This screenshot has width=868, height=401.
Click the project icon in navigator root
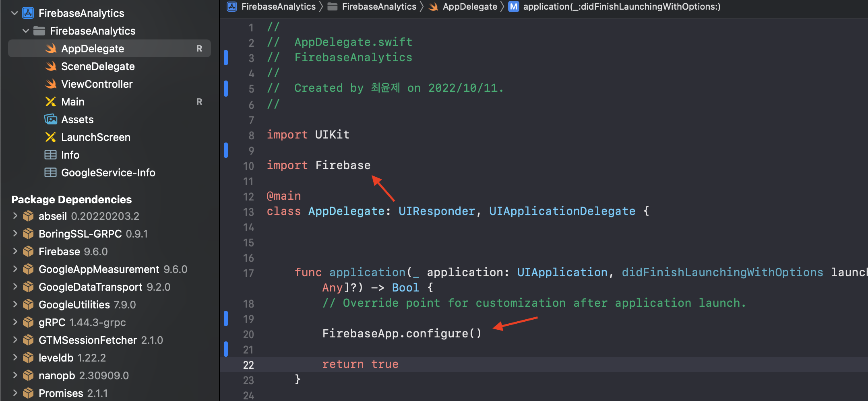point(28,13)
